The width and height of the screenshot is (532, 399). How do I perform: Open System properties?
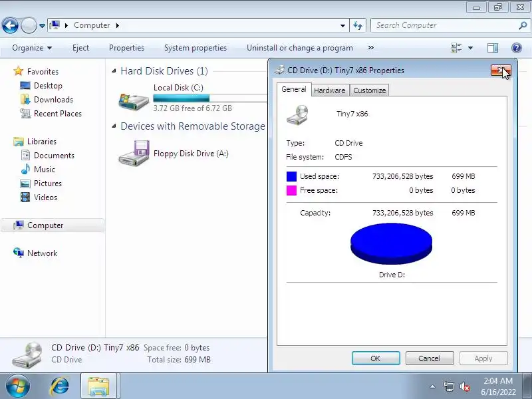(196, 48)
